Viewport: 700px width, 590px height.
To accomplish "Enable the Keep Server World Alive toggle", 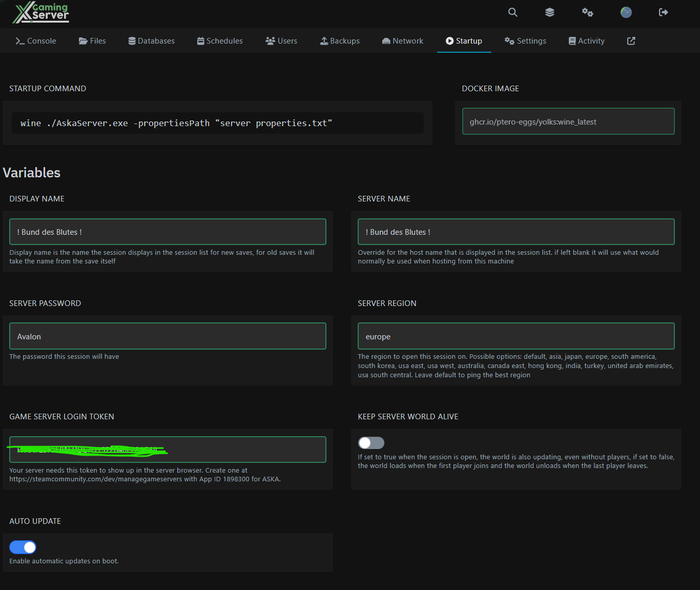I will point(370,442).
